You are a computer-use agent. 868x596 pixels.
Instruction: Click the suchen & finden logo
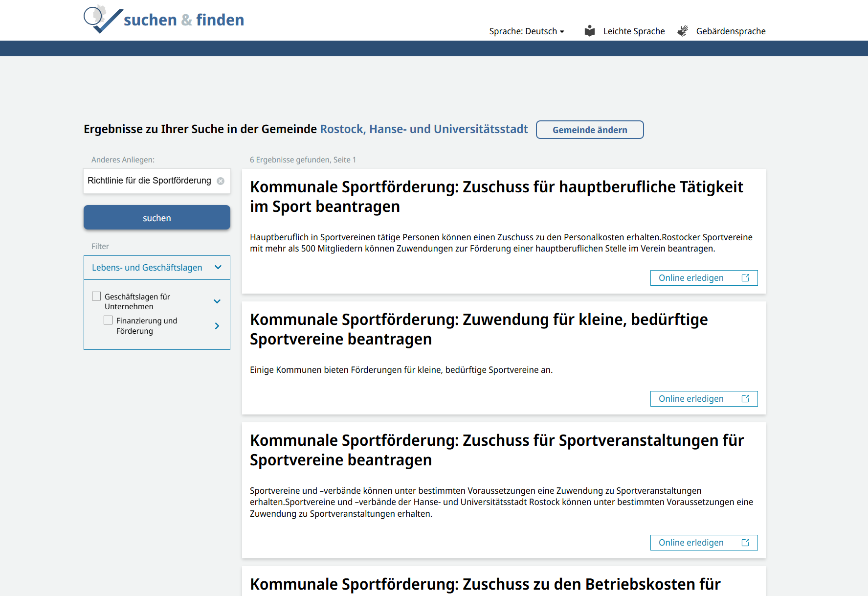(x=163, y=19)
